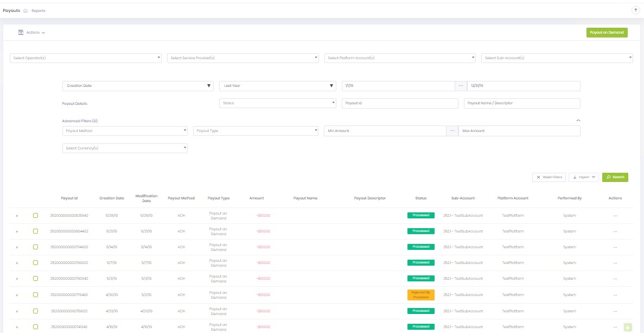Click the Reset Filters button
The image size is (644, 333).
(x=549, y=177)
